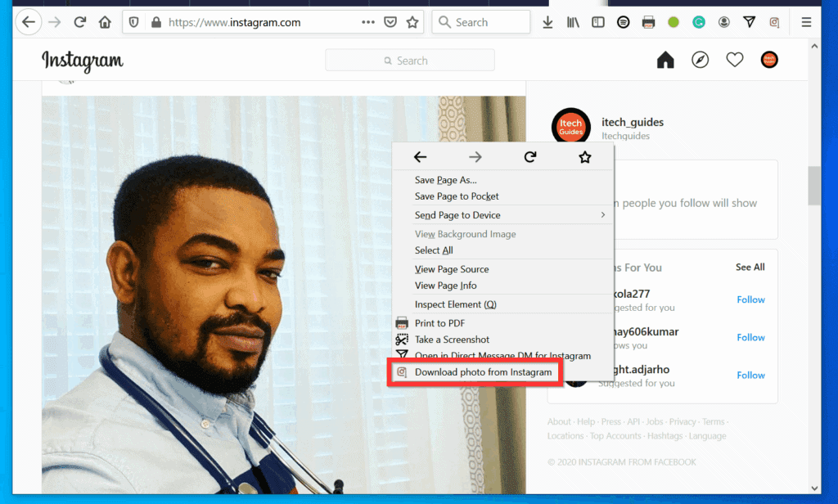Image resolution: width=838 pixels, height=504 pixels.
Task: Open the downloads arrow icon
Action: [547, 22]
